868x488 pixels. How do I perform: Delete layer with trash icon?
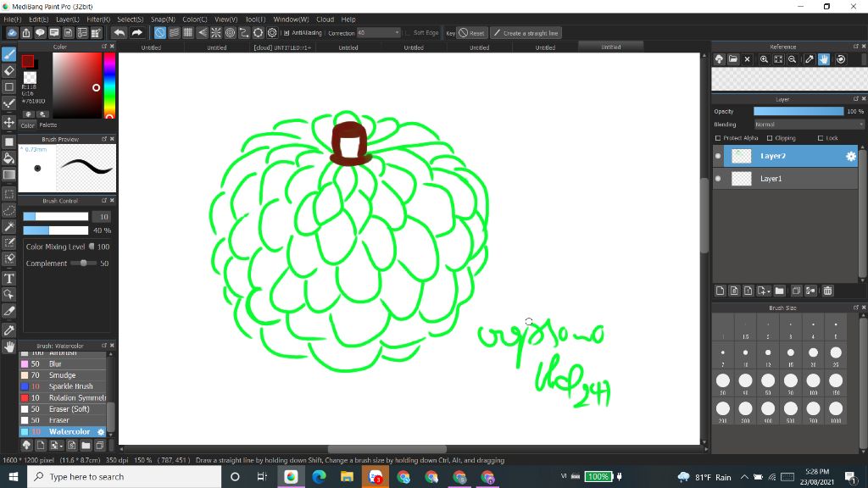click(827, 291)
